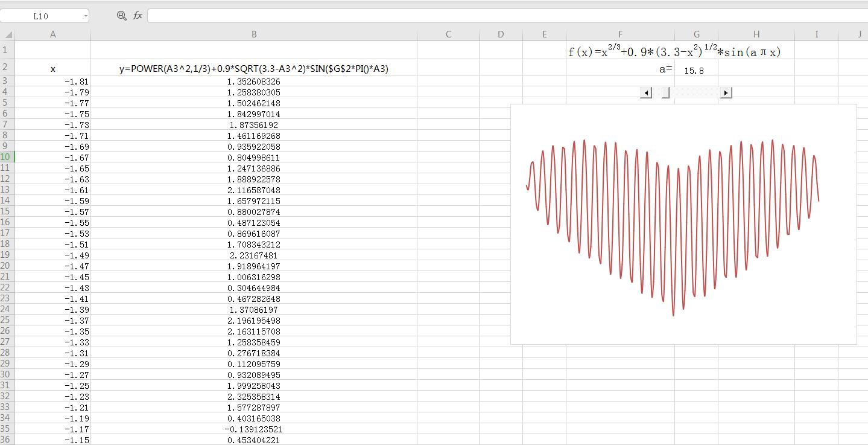Click the scrollbar thumb for parameter a
This screenshot has height=445, width=868.
coord(665,92)
